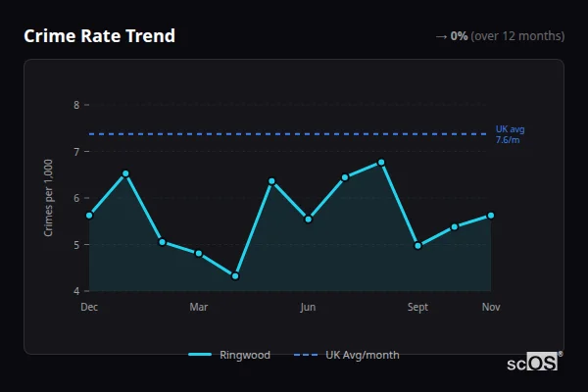
Task: Click the 'Mar' x-axis label
Action: pyautogui.click(x=199, y=307)
